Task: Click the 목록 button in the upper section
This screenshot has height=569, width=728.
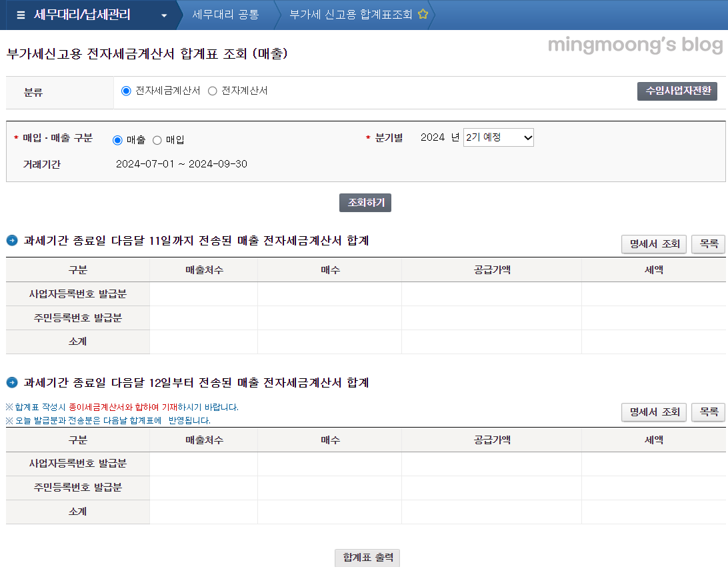Action: click(x=708, y=244)
